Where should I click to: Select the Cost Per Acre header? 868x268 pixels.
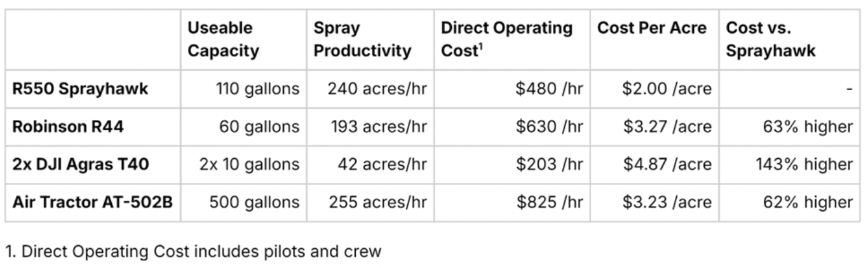pos(652,29)
